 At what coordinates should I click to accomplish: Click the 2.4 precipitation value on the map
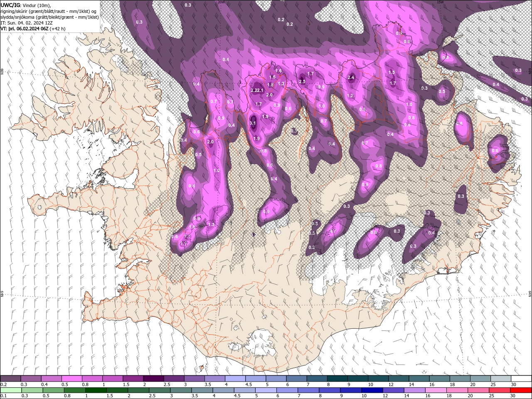pos(351,77)
